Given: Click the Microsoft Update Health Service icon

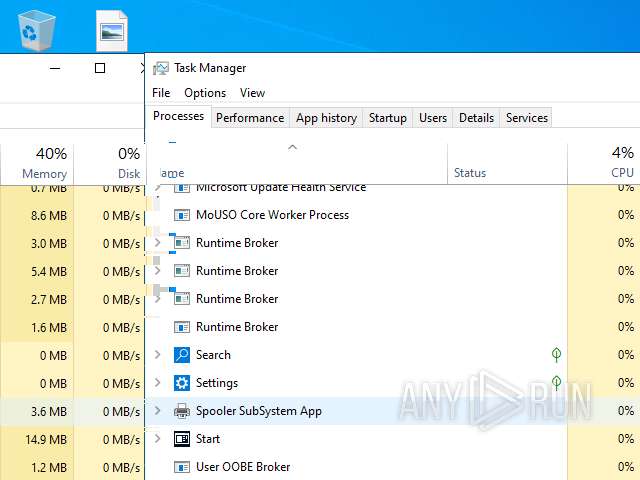Looking at the screenshot, I should [x=182, y=188].
